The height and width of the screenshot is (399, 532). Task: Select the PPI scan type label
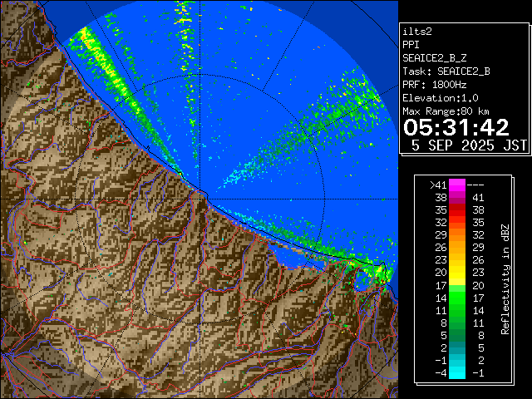point(411,45)
